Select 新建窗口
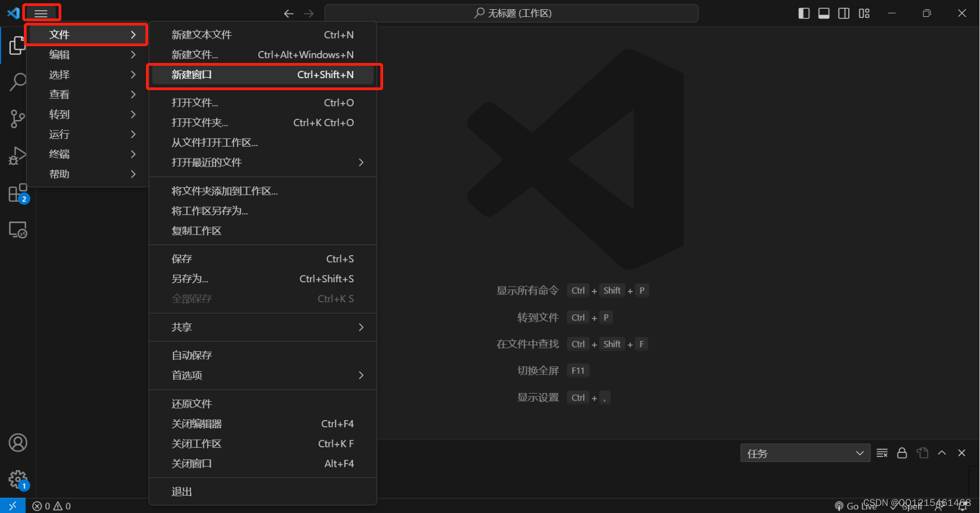 pyautogui.click(x=263, y=74)
